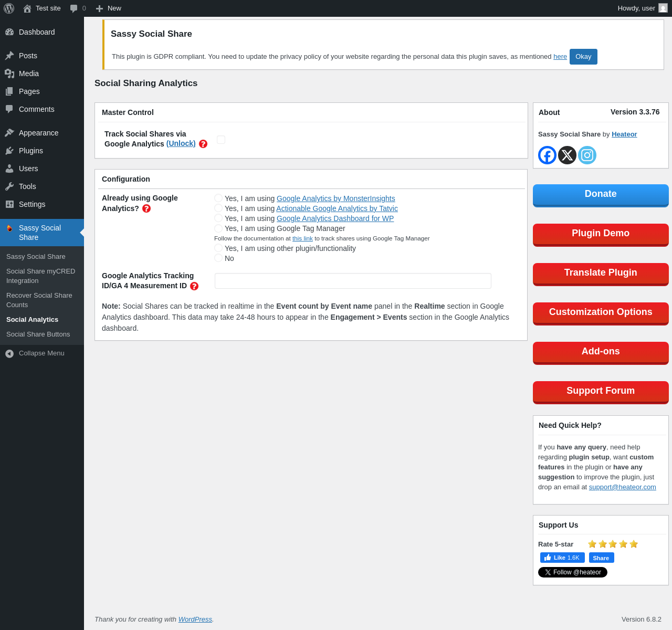The image size is (672, 630).
Task: Click the Add-ons button
Action: click(x=601, y=353)
